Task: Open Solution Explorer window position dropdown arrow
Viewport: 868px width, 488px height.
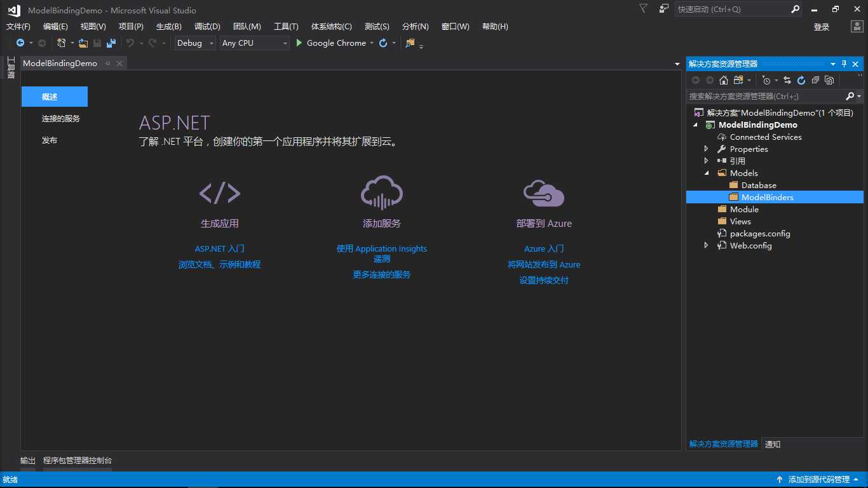Action: coord(833,64)
